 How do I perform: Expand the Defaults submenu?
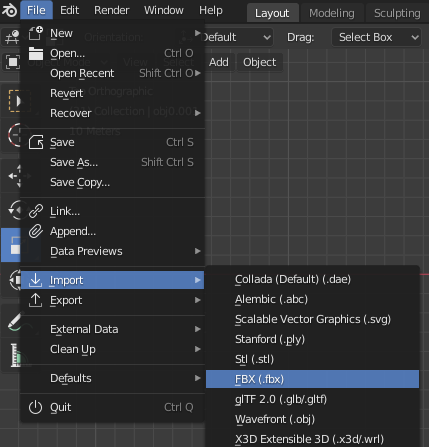coord(112,378)
